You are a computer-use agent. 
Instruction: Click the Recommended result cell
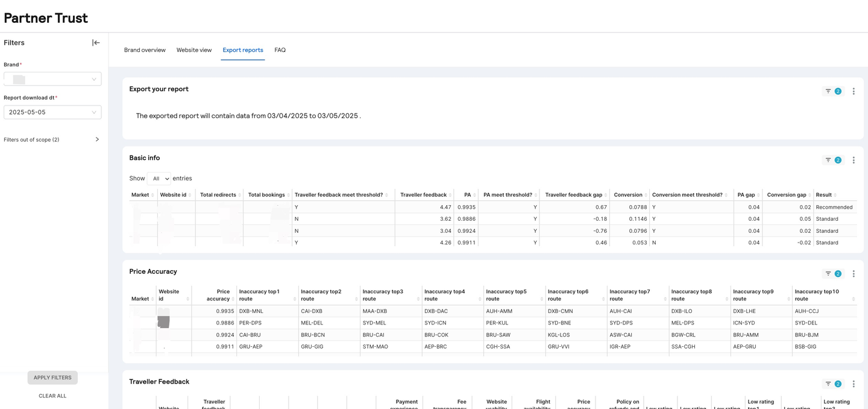coord(834,207)
